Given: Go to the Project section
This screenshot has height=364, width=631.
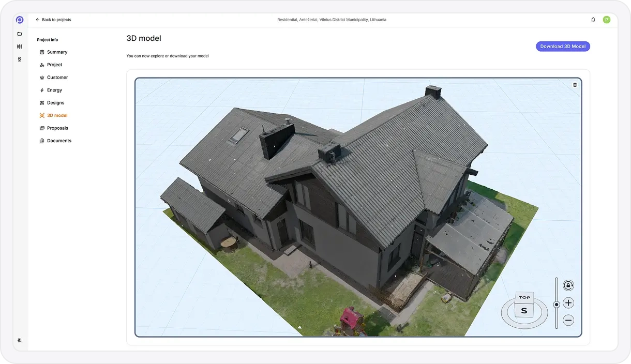Looking at the screenshot, I should coord(54,65).
